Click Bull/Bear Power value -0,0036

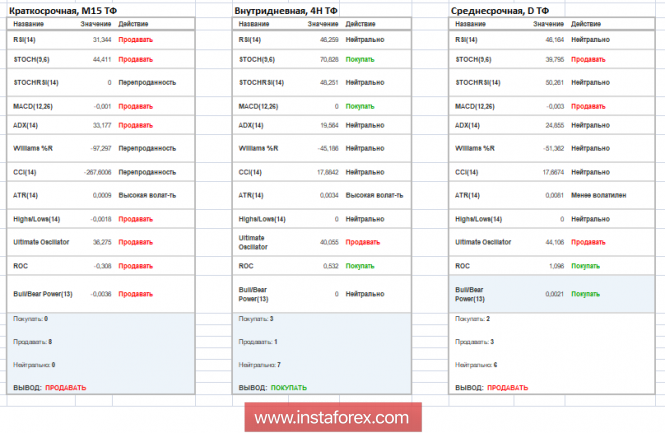click(x=101, y=294)
